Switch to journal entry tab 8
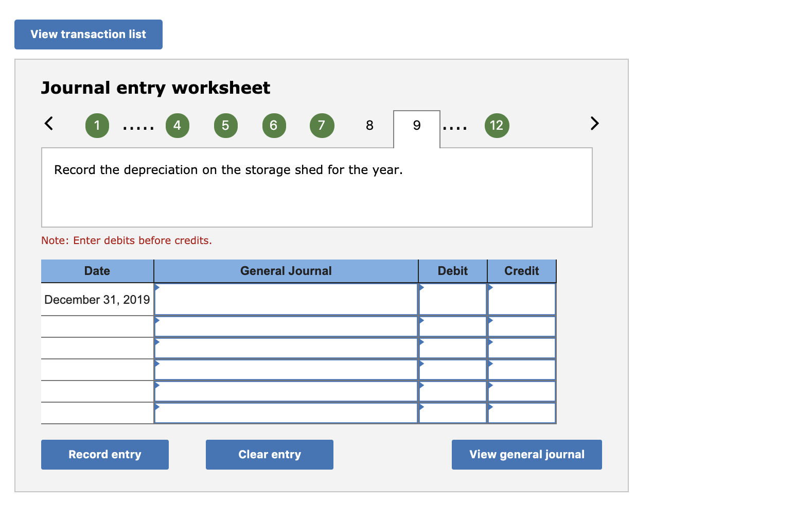The height and width of the screenshot is (518, 812). (369, 126)
